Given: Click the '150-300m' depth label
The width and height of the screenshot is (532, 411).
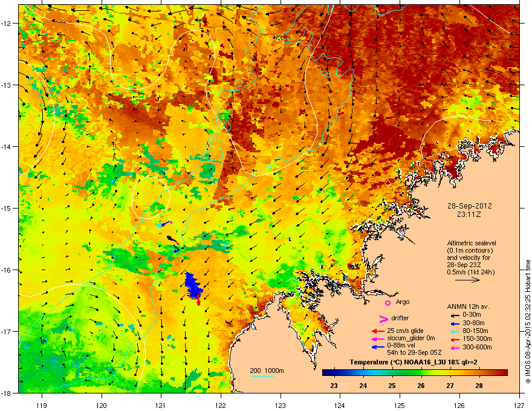Looking at the screenshot, I should 477,338.
